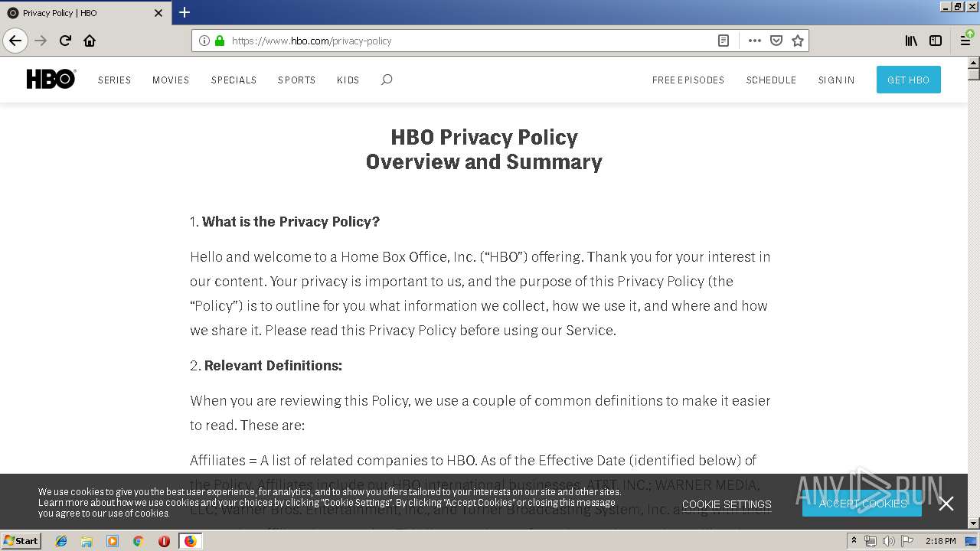Open the Firefox hamburger menu

pyautogui.click(x=965, y=41)
